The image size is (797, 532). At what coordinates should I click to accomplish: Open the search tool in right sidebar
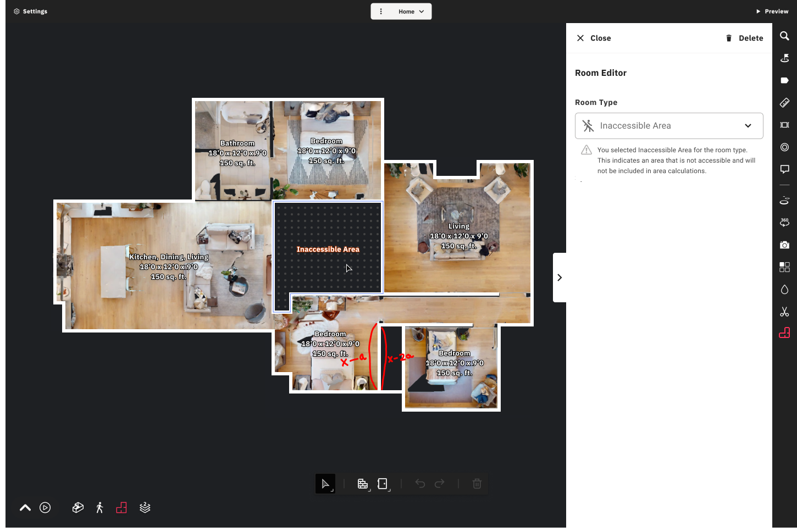pos(784,36)
